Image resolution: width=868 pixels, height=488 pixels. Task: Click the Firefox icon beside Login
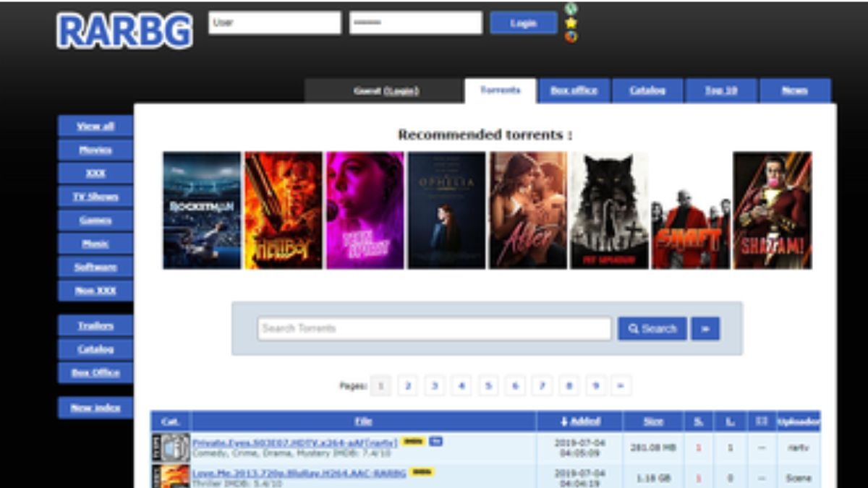571,36
